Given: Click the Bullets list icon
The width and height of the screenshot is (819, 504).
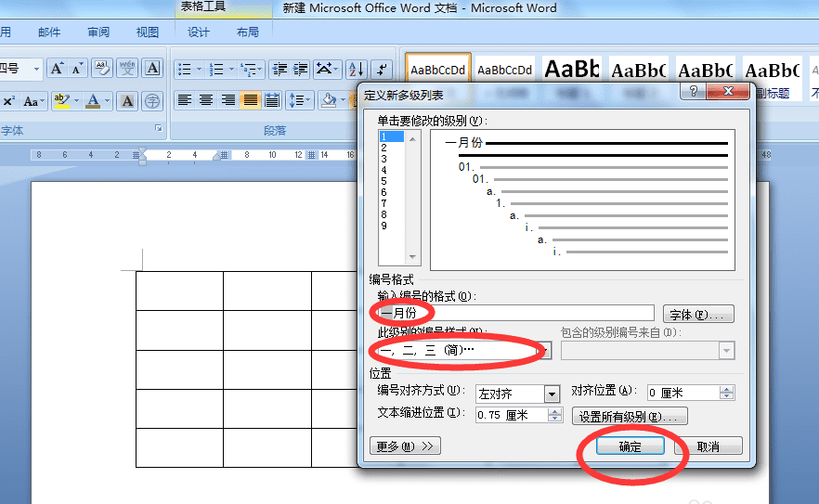Looking at the screenshot, I should (x=185, y=69).
